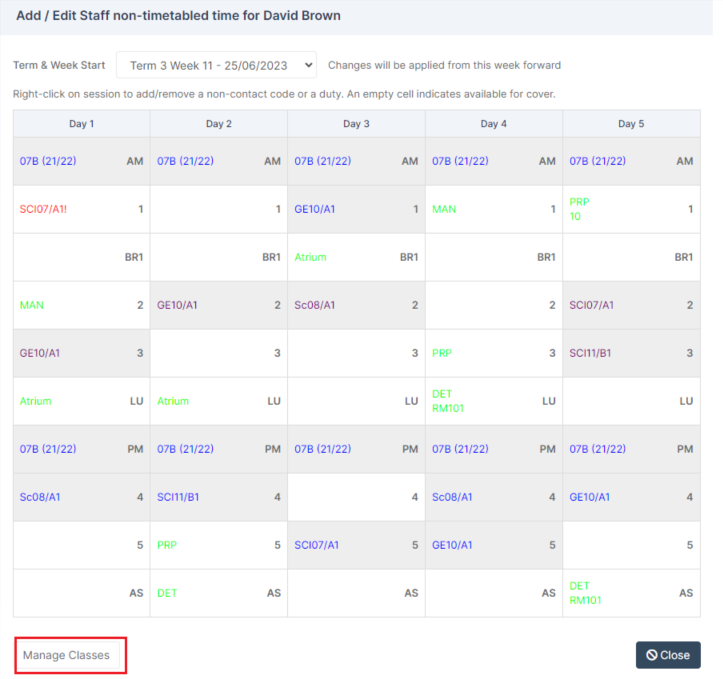Select the 07B (21/22) AM cell on Day 2
Viewport: 723px width, 679px height.
tap(219, 161)
